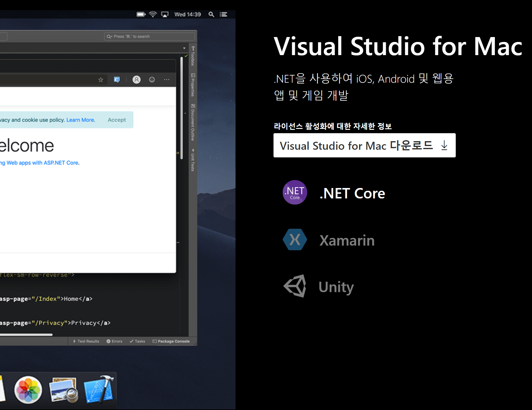
Task: Select the Unity tab label
Action: (336, 287)
